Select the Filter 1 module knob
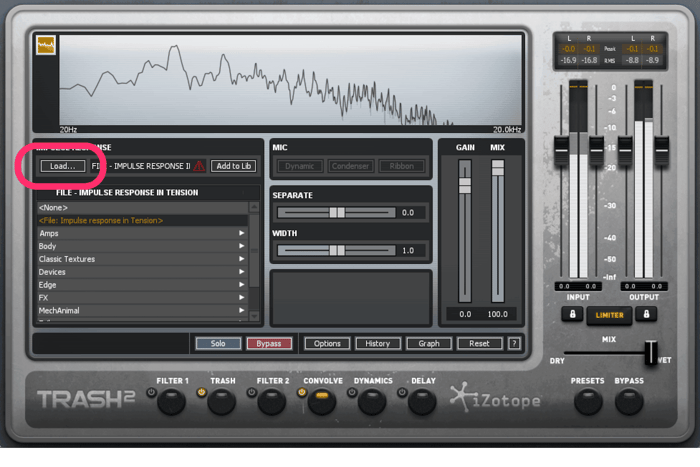 pos(172,401)
